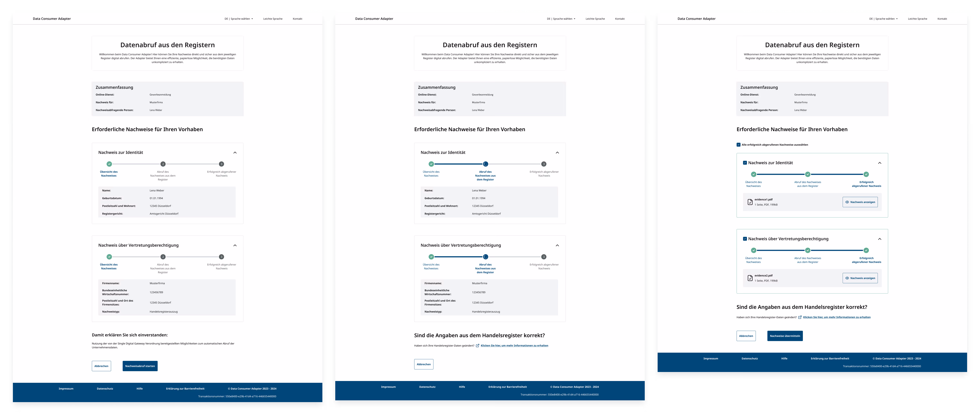The image size is (980, 415).
Task: Click step 3 circle in left screen's Vertretungsberechtigung stepper
Action: click(x=221, y=257)
